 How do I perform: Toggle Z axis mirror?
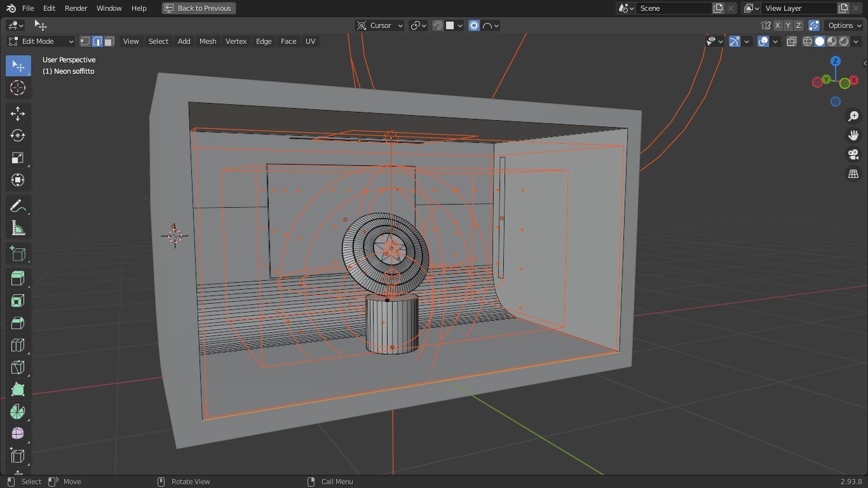click(798, 25)
